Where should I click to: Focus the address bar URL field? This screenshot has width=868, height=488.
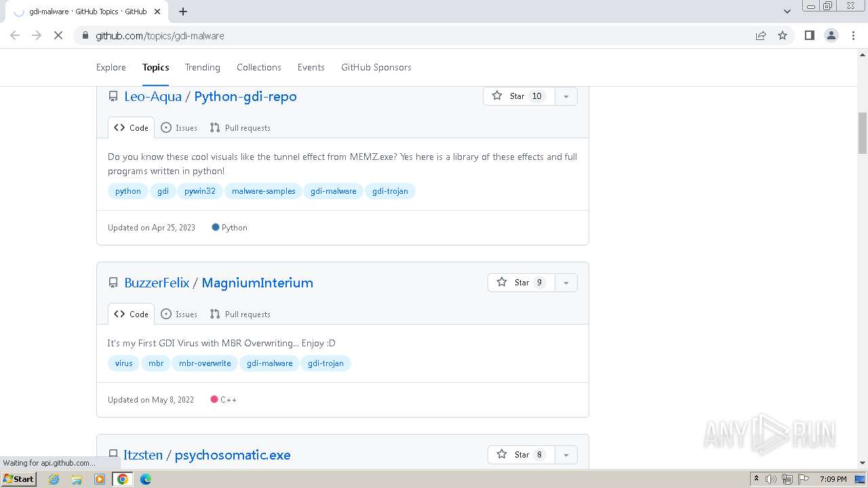pyautogui.click(x=420, y=35)
